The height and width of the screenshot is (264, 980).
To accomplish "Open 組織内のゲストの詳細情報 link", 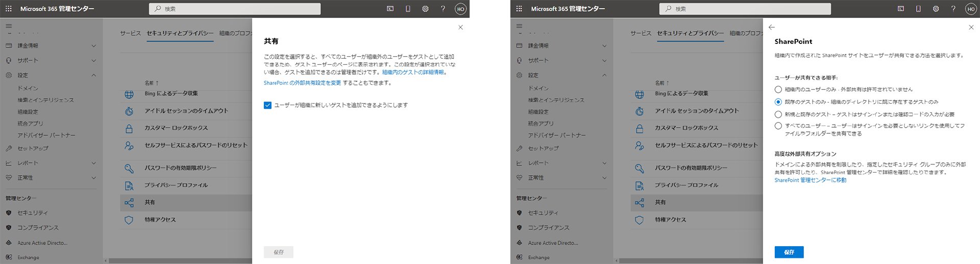I will coord(413,73).
